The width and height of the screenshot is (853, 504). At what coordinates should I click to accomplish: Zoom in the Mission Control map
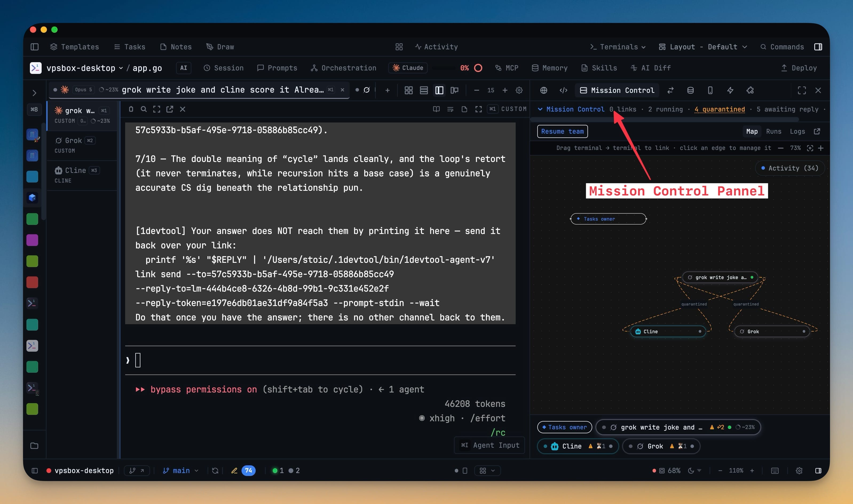[821, 148]
